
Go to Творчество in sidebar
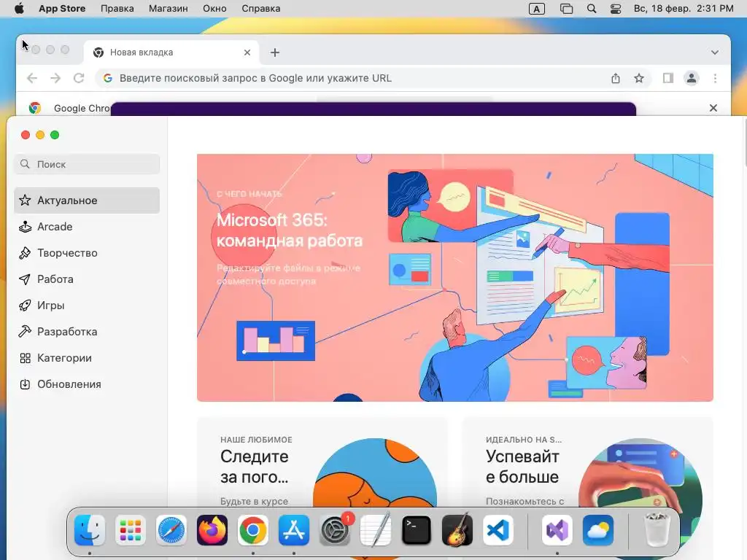(88, 253)
